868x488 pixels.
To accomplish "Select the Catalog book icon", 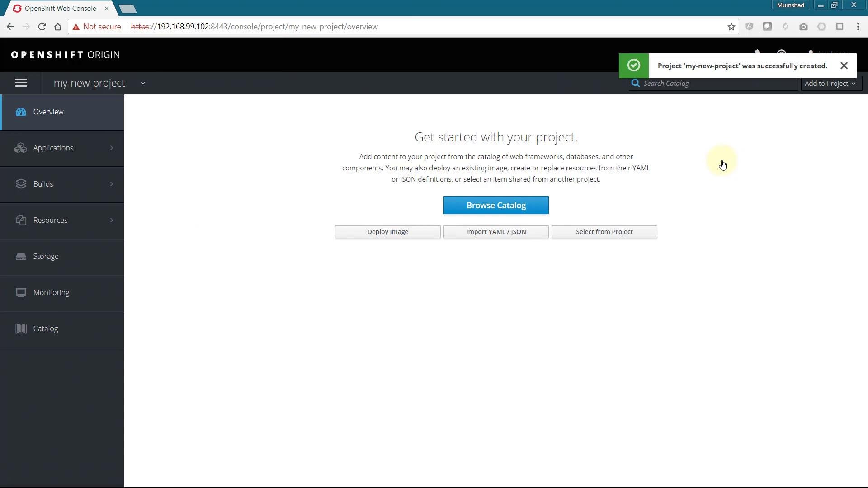I will click(21, 328).
